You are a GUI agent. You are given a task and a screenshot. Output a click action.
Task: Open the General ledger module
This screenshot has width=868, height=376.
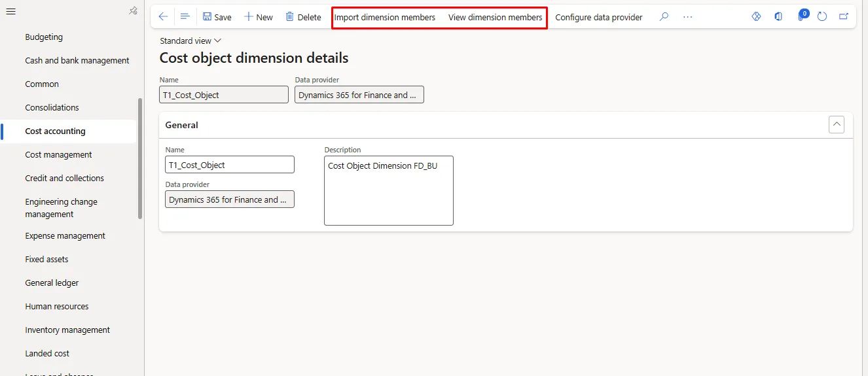tap(52, 283)
